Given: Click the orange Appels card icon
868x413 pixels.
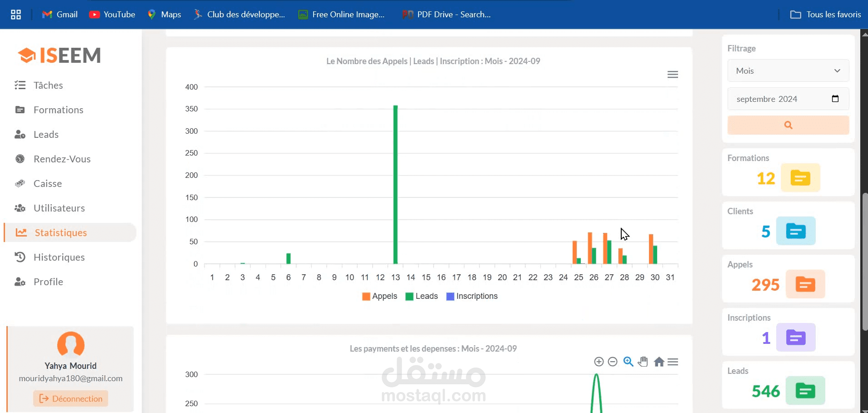Looking at the screenshot, I should click(805, 284).
